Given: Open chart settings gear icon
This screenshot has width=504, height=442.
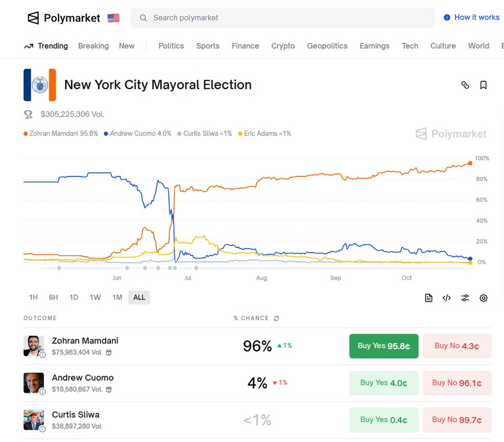Looking at the screenshot, I should [484, 298].
